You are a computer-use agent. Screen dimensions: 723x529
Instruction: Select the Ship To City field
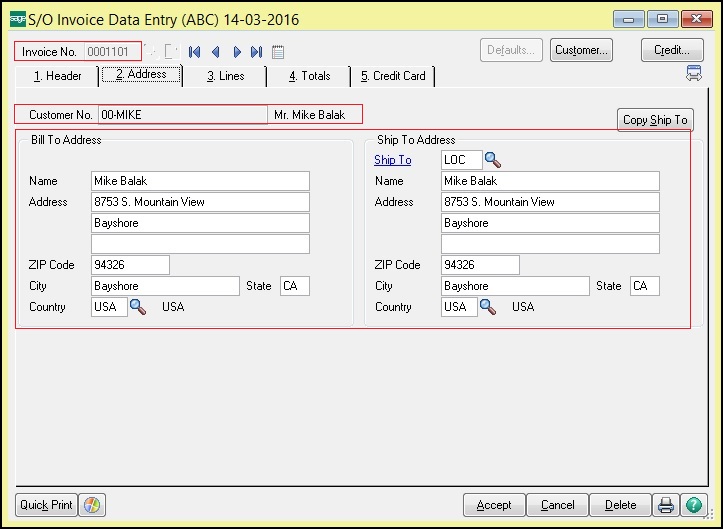point(515,286)
